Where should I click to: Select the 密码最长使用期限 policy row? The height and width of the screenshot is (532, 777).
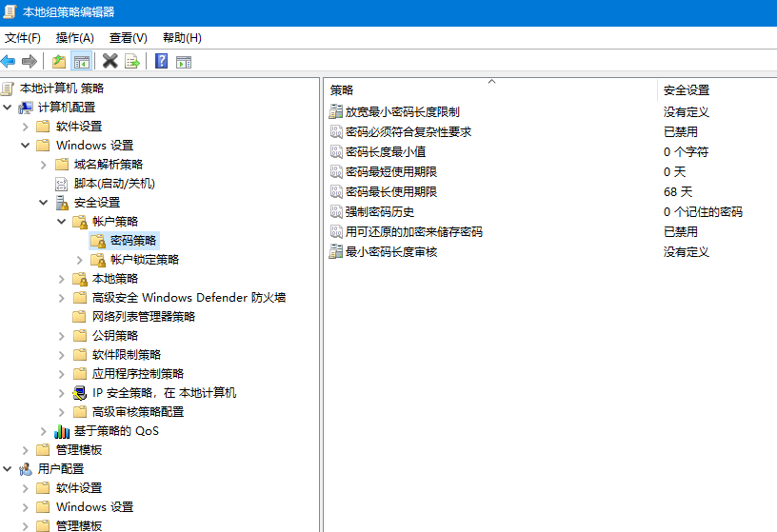(391, 192)
